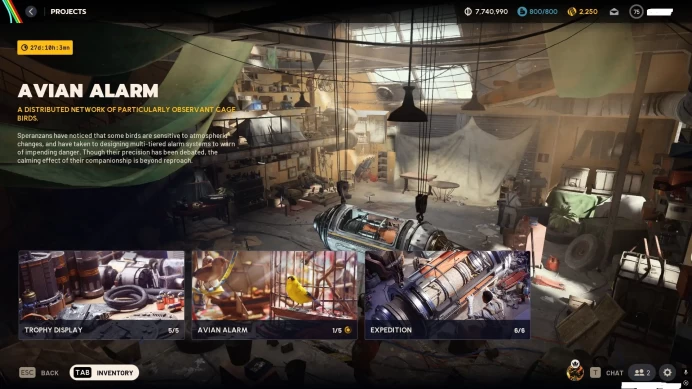Open the CHAT button

(614, 373)
